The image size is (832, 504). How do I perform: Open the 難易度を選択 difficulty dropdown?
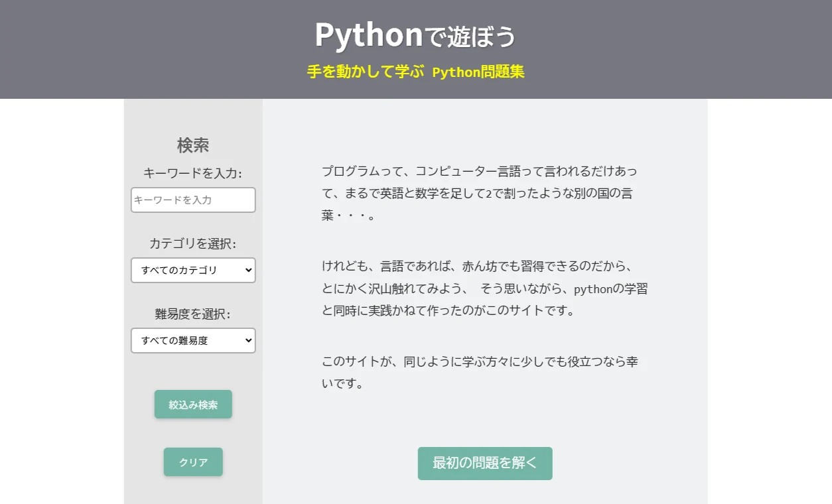click(193, 340)
